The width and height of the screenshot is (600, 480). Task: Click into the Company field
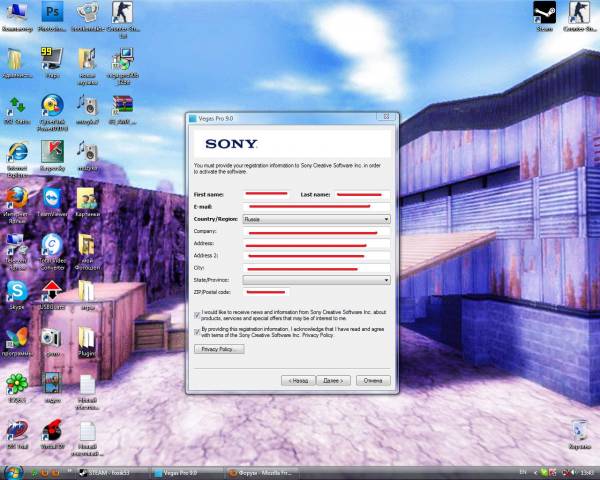[316, 231]
